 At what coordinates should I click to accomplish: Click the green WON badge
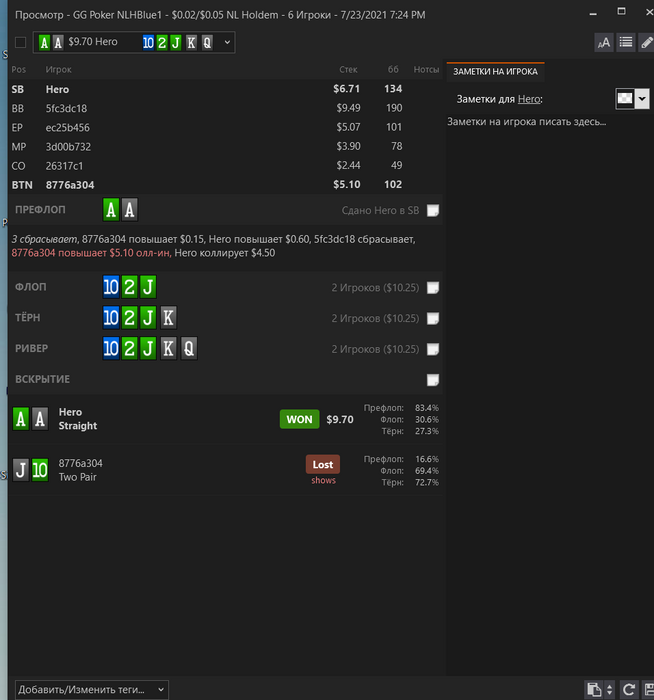click(299, 419)
